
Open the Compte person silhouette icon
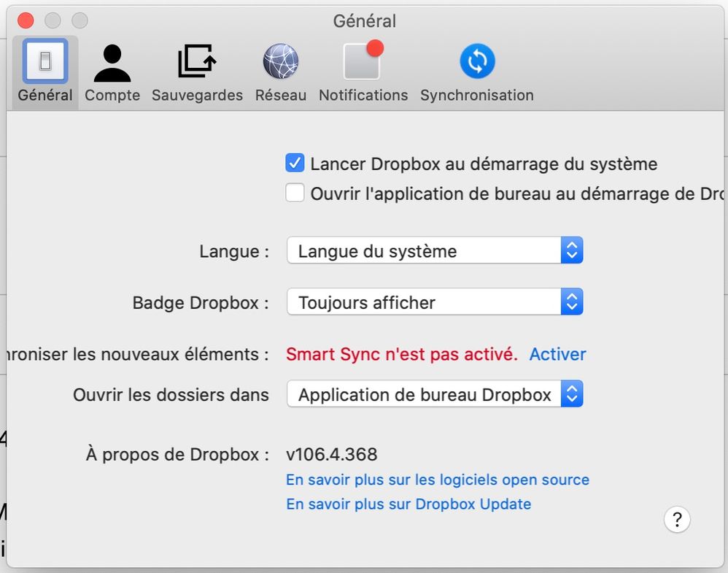click(x=112, y=64)
